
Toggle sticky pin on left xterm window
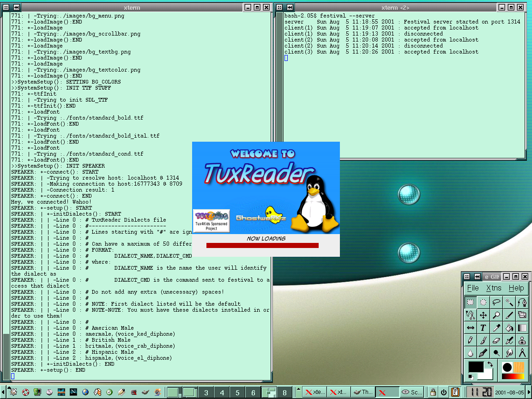(x=16, y=7)
